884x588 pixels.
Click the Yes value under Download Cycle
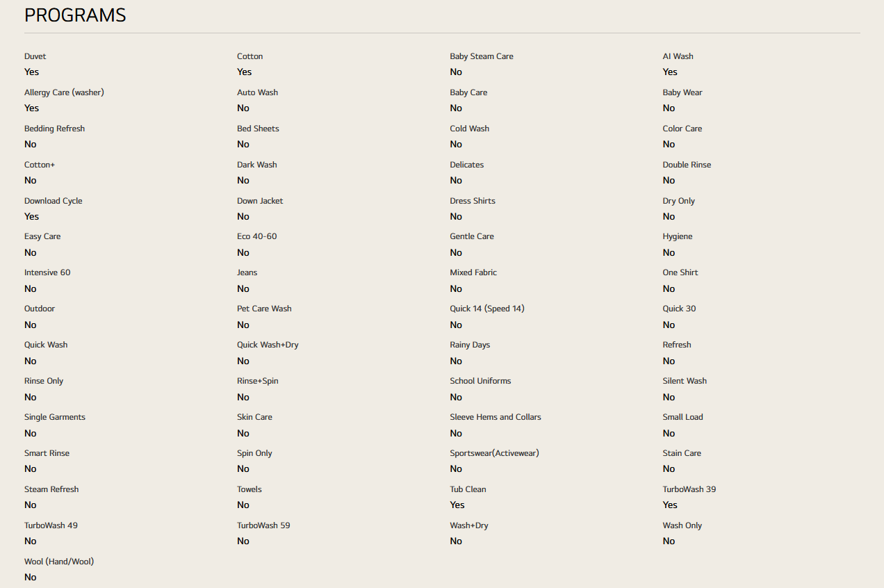coord(31,216)
